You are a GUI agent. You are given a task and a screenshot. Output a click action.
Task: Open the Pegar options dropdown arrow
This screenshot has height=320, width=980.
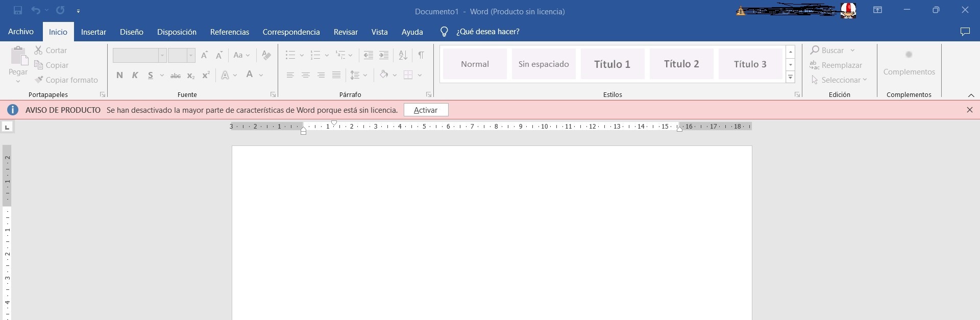tap(18, 82)
